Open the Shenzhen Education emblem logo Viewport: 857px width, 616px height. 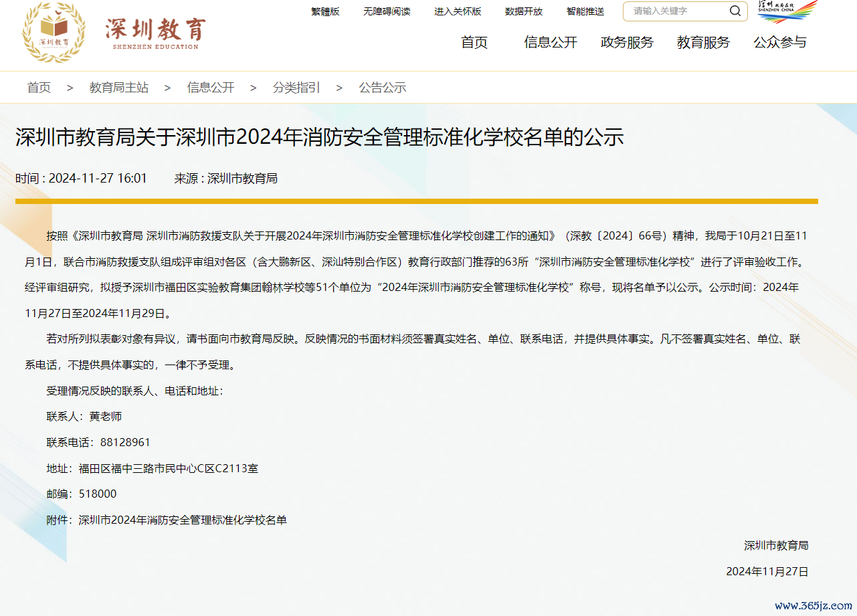(x=54, y=32)
